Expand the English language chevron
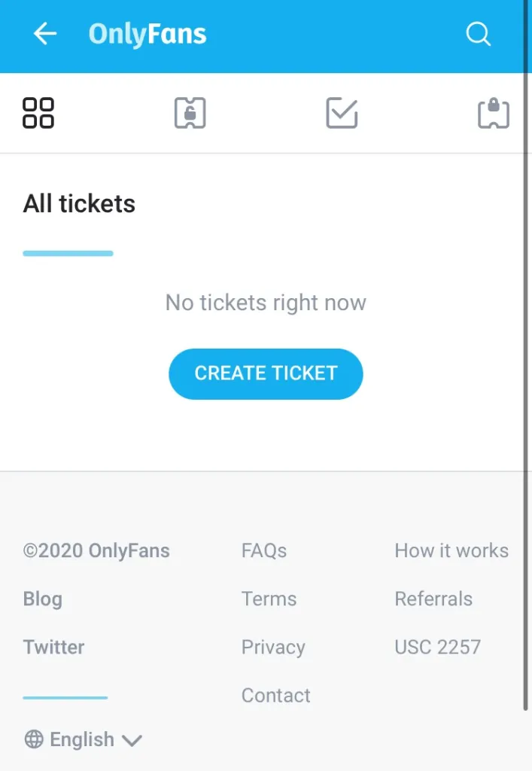This screenshot has height=771, width=532. pyautogui.click(x=132, y=740)
